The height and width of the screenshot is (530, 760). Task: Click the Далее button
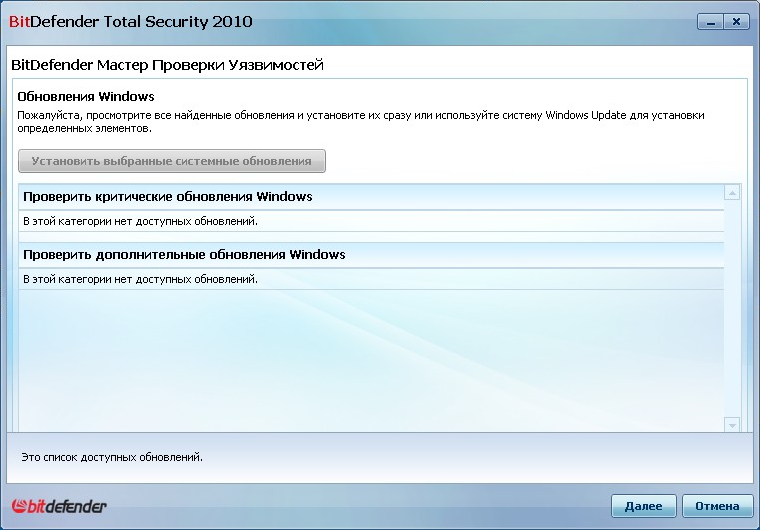pyautogui.click(x=643, y=506)
